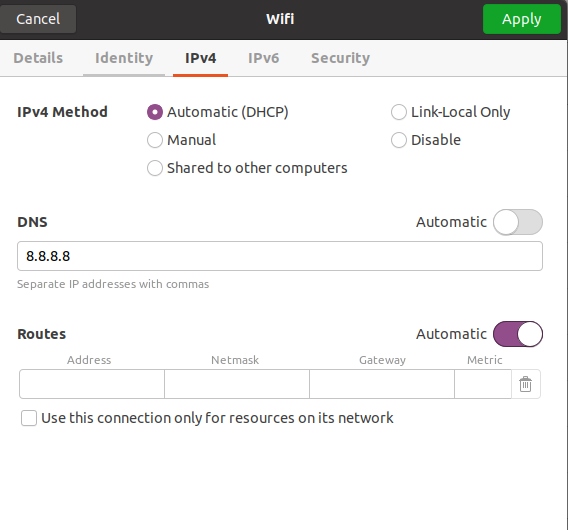Select Shared to other computers option
Screen dimensions: 568x530
point(155,168)
